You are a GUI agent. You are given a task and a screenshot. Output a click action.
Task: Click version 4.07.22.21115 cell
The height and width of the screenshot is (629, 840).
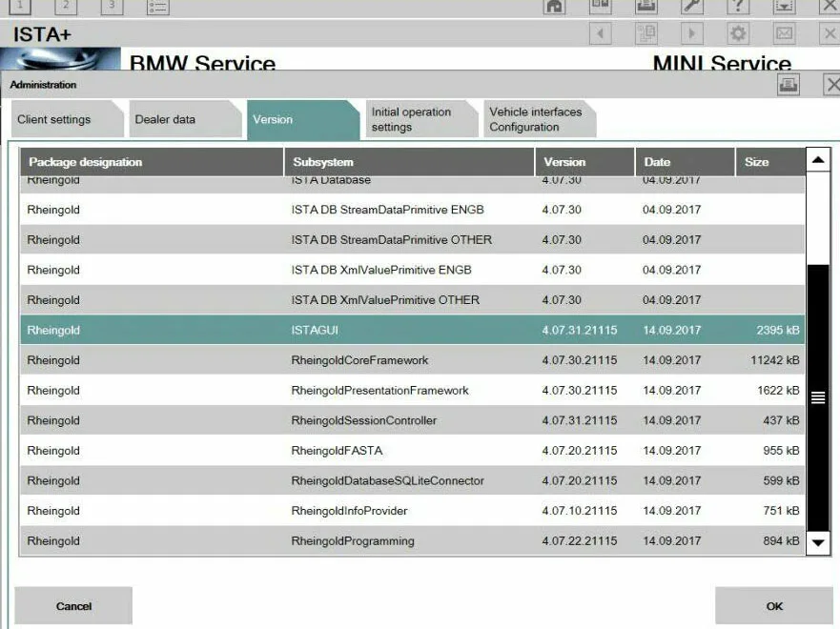tap(579, 540)
